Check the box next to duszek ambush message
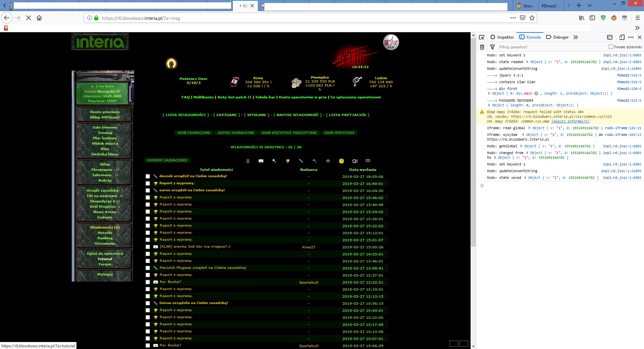The height and width of the screenshot is (349, 644). [x=148, y=176]
